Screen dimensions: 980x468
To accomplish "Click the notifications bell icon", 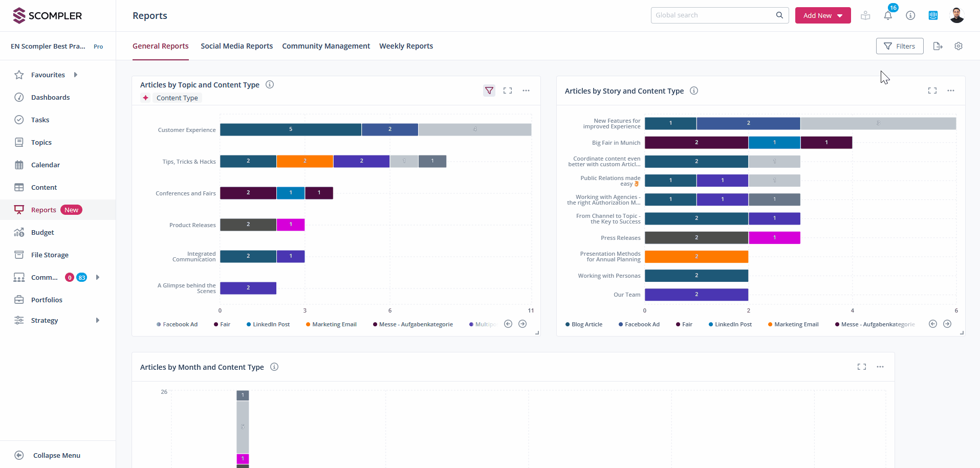I will coord(888,15).
